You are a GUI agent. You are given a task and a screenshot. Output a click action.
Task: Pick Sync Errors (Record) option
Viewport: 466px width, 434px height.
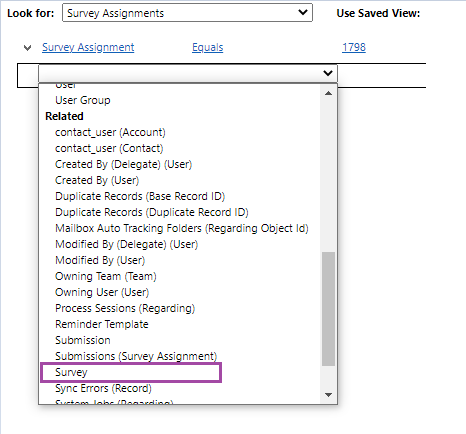(x=103, y=388)
